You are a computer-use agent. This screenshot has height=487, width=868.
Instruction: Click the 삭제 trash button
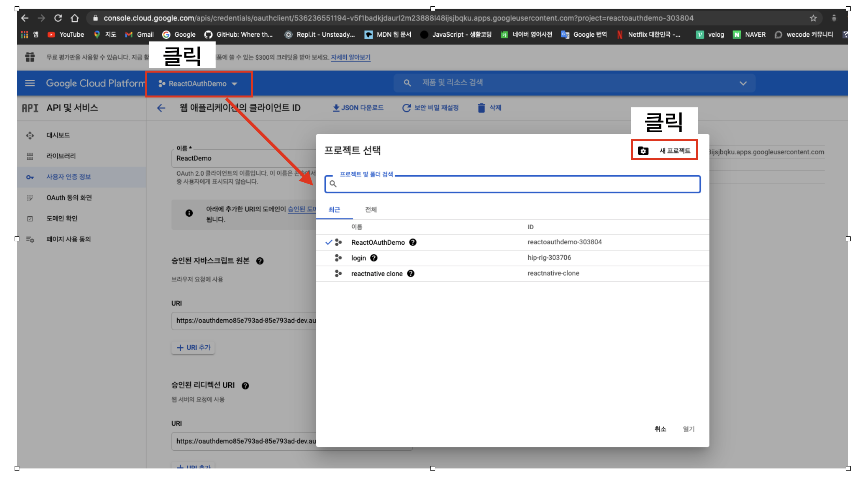[489, 108]
